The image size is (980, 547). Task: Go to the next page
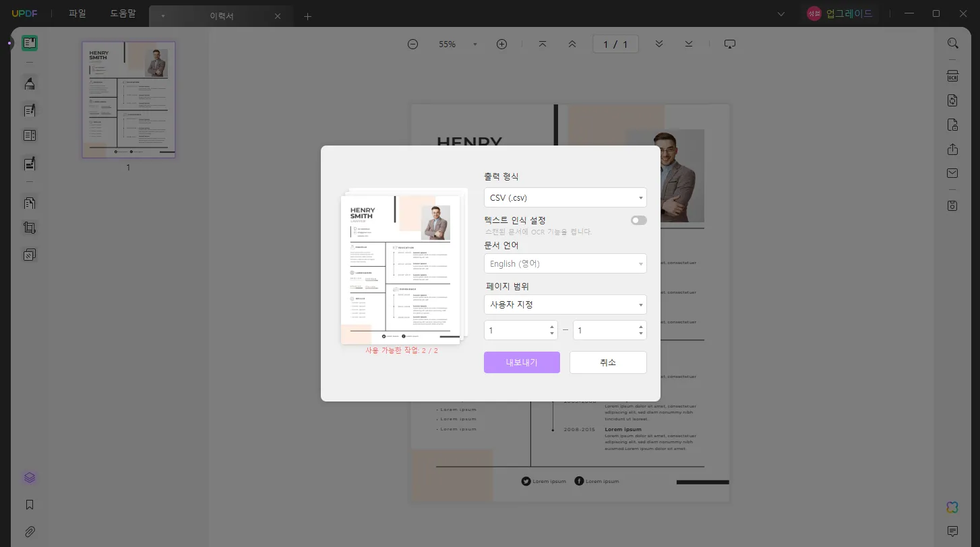tap(659, 44)
